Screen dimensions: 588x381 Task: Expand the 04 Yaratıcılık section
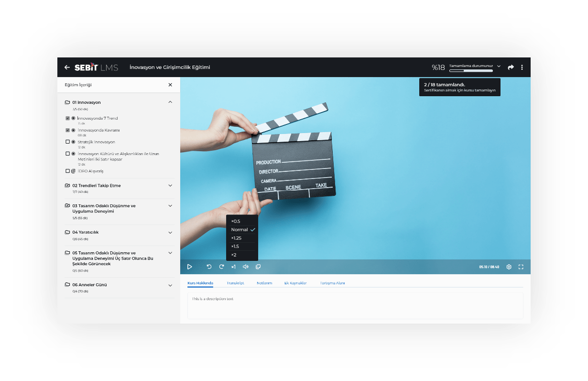(170, 232)
